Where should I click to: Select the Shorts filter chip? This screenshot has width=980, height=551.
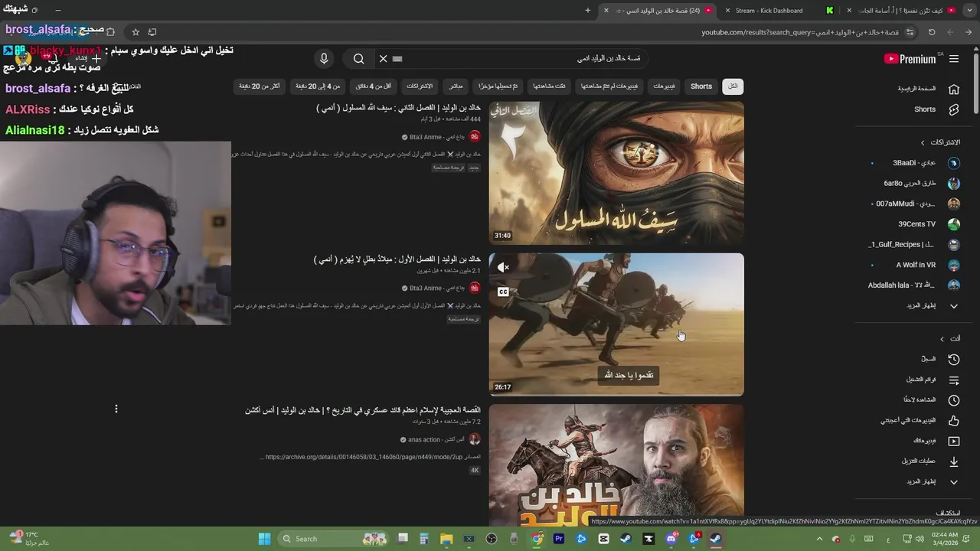pos(701,86)
